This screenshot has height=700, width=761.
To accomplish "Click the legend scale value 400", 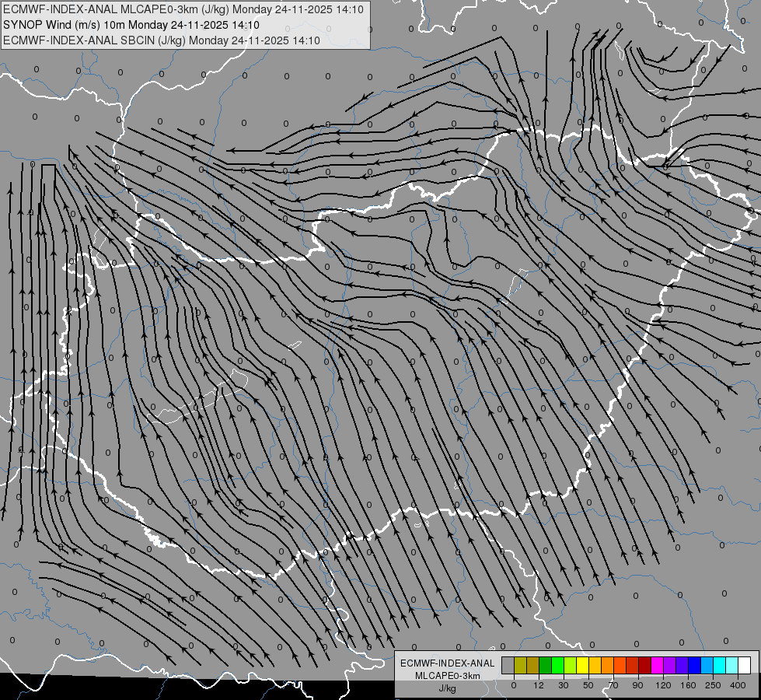I will (x=738, y=685).
